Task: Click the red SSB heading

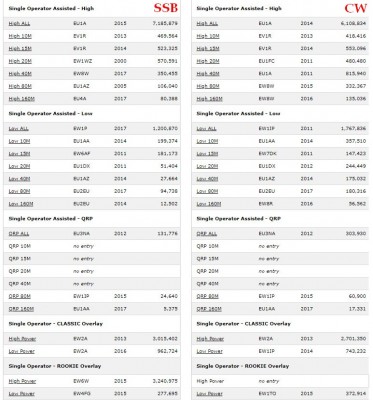Action: tap(166, 8)
